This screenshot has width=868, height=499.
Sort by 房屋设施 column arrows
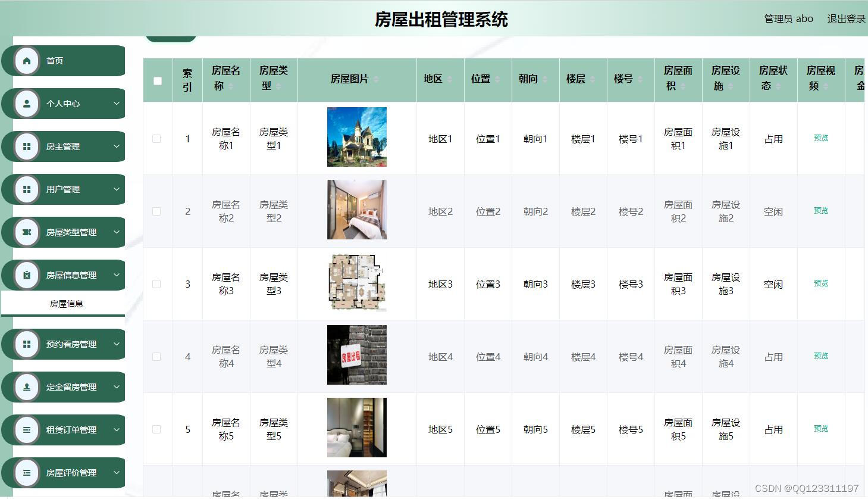click(731, 86)
